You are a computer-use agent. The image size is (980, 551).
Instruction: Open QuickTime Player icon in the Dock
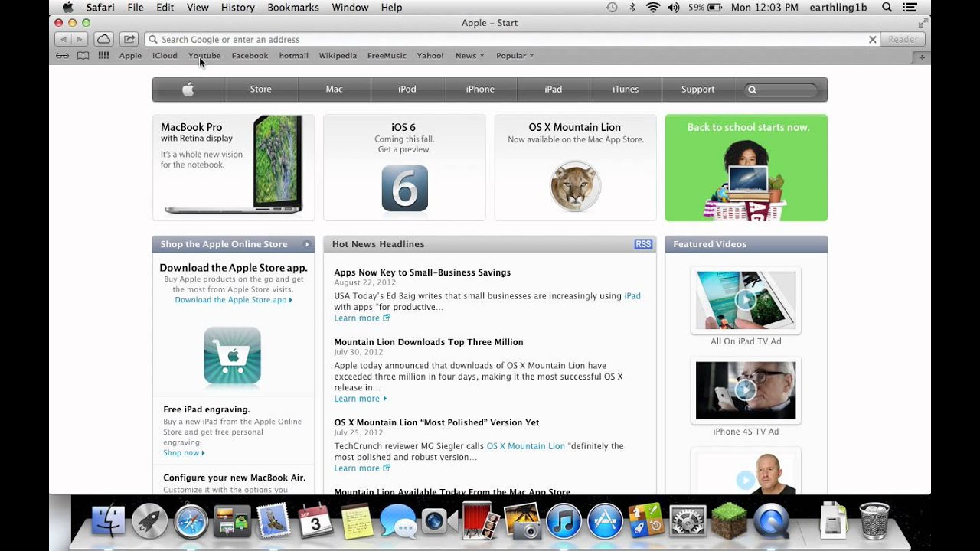770,522
